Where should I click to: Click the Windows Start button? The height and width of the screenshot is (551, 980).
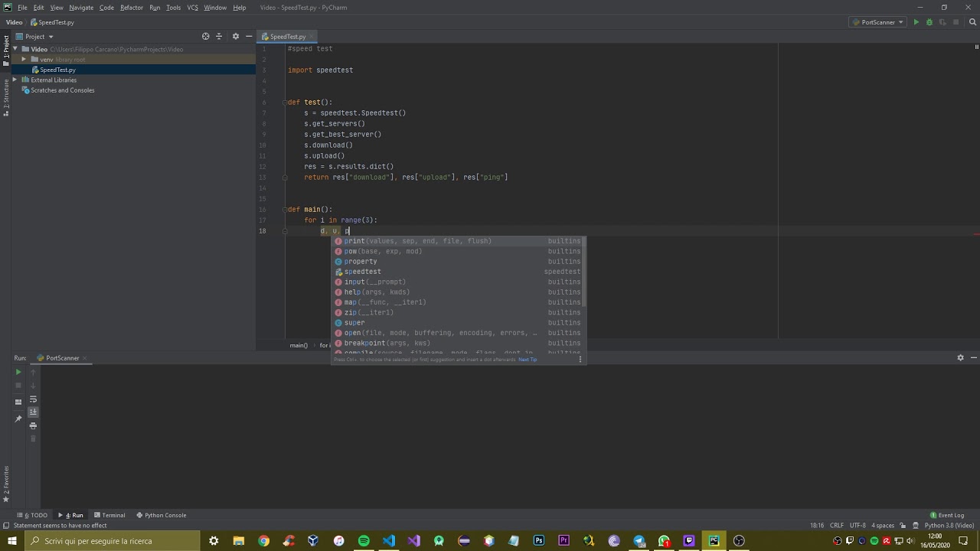coord(12,541)
